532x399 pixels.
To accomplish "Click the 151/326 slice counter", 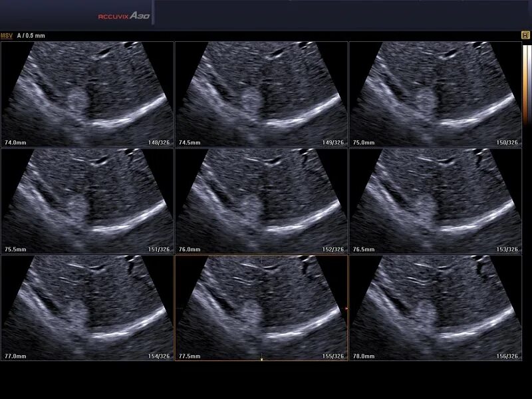I will [x=159, y=249].
